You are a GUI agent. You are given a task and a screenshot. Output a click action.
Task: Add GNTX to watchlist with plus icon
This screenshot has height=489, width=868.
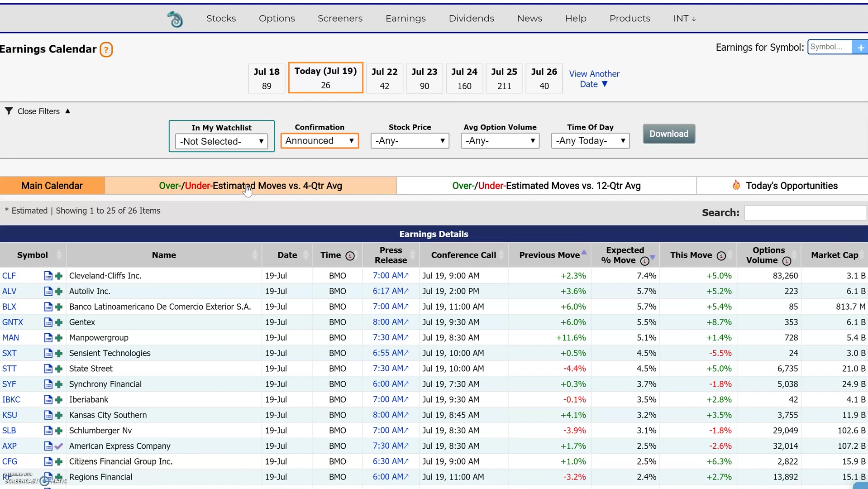click(x=59, y=322)
